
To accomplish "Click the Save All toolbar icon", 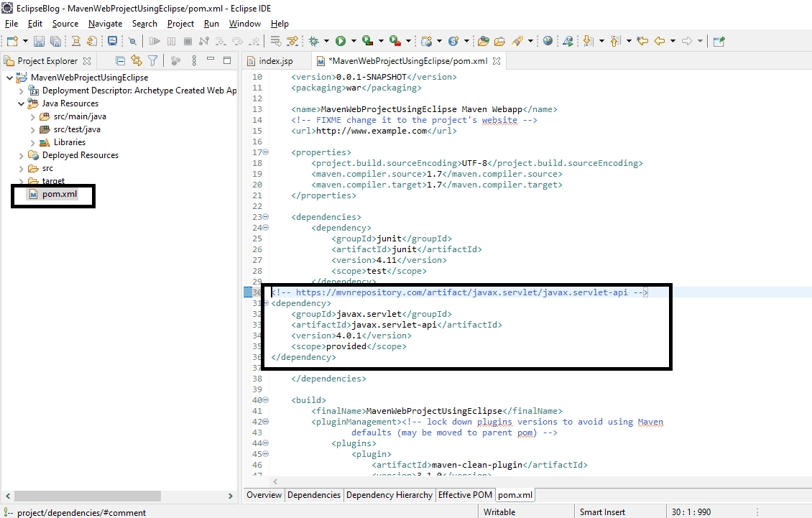I will point(56,41).
